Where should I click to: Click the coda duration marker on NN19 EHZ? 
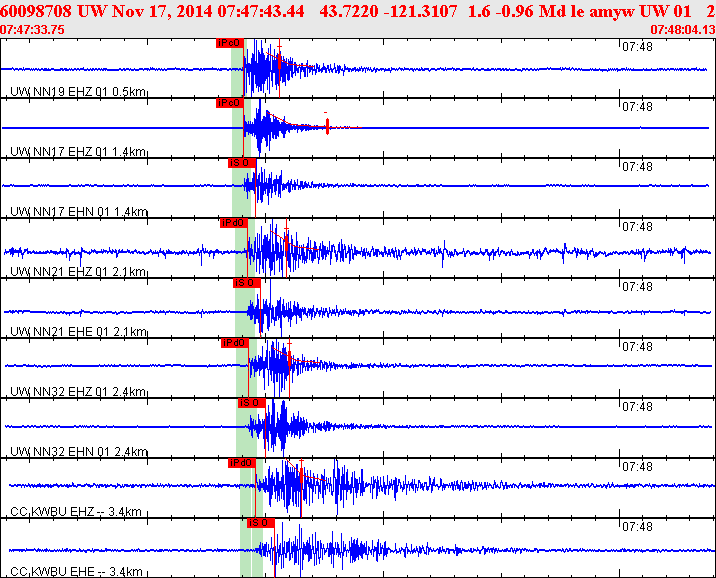(x=279, y=64)
